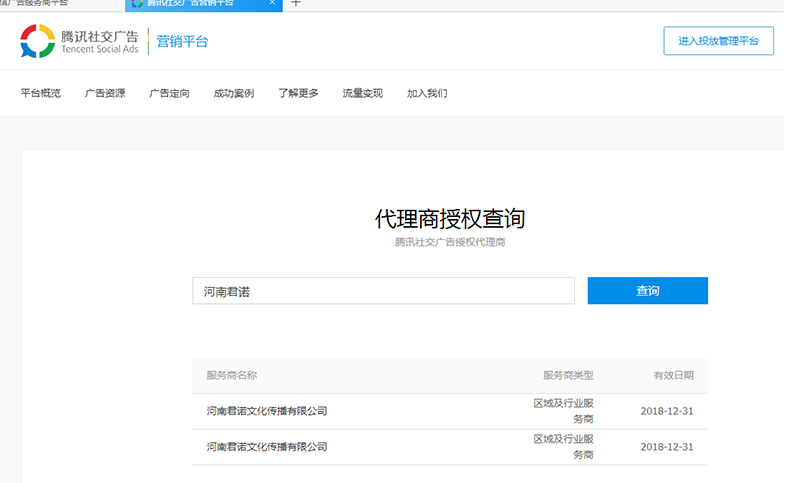This screenshot has width=800, height=483.
Task: Click the 腾讯社交广告授权代理商 subtitle
Action: (x=450, y=242)
